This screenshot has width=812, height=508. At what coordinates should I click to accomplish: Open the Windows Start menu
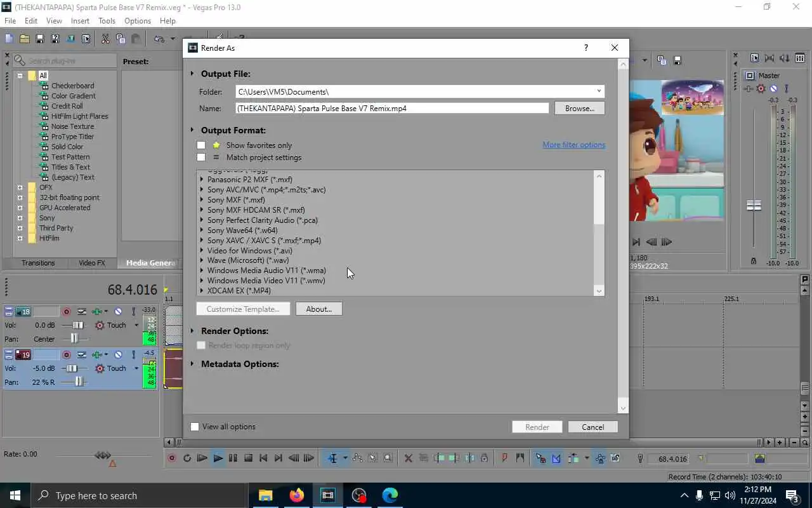click(15, 495)
